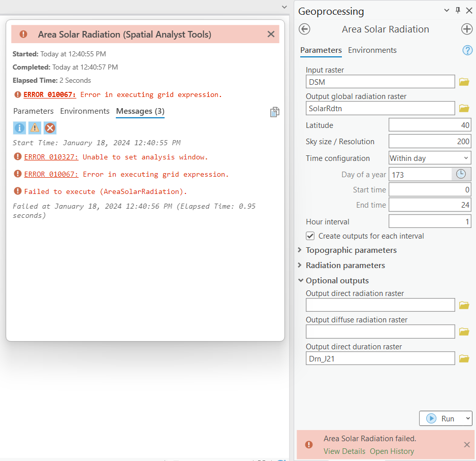476x461 pixels.
Task: Navigate back in the Geoprocessing pane
Action: click(304, 29)
